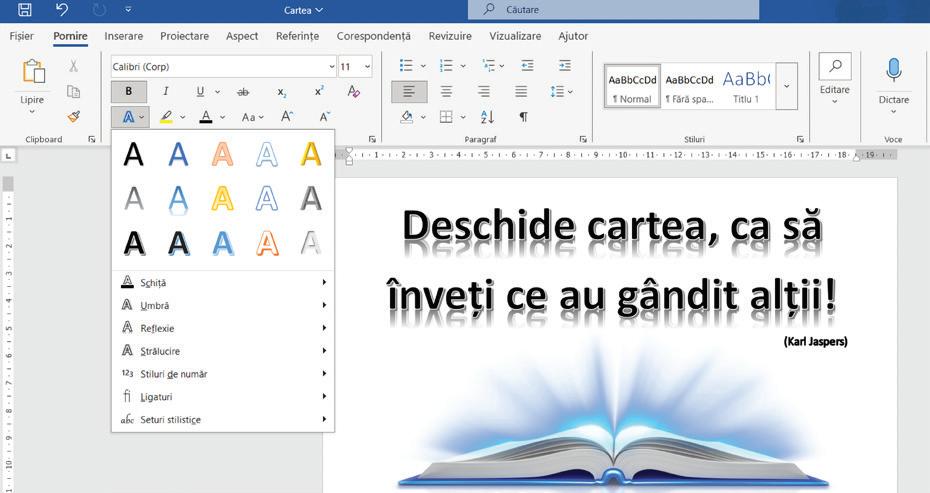Screen dimensions: 930x493
Task: Toggle Superscript formatting
Action: coord(319,91)
